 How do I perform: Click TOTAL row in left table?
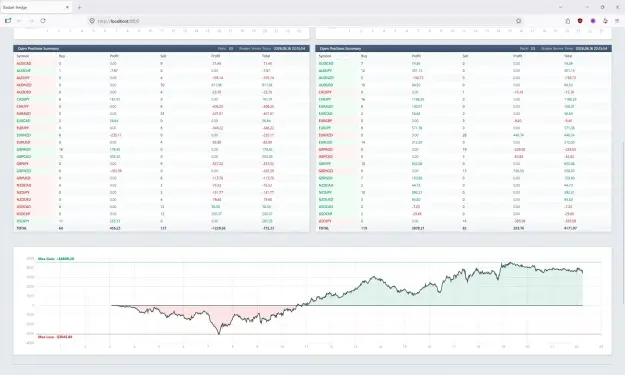click(161, 228)
